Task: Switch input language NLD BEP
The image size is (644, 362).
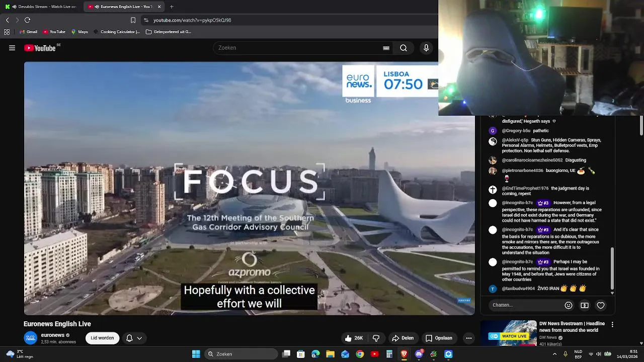Action: pyautogui.click(x=579, y=354)
